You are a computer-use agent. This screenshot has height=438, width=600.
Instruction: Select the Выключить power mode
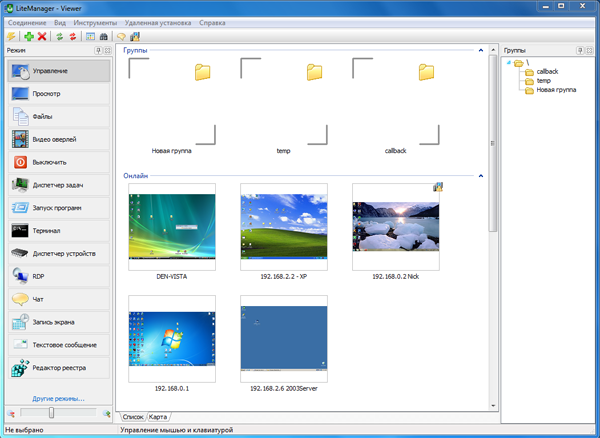click(59, 162)
